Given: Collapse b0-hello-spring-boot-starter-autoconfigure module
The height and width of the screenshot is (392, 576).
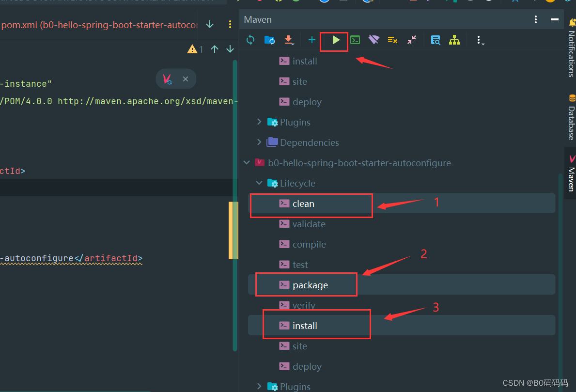Looking at the screenshot, I should click(x=247, y=162).
